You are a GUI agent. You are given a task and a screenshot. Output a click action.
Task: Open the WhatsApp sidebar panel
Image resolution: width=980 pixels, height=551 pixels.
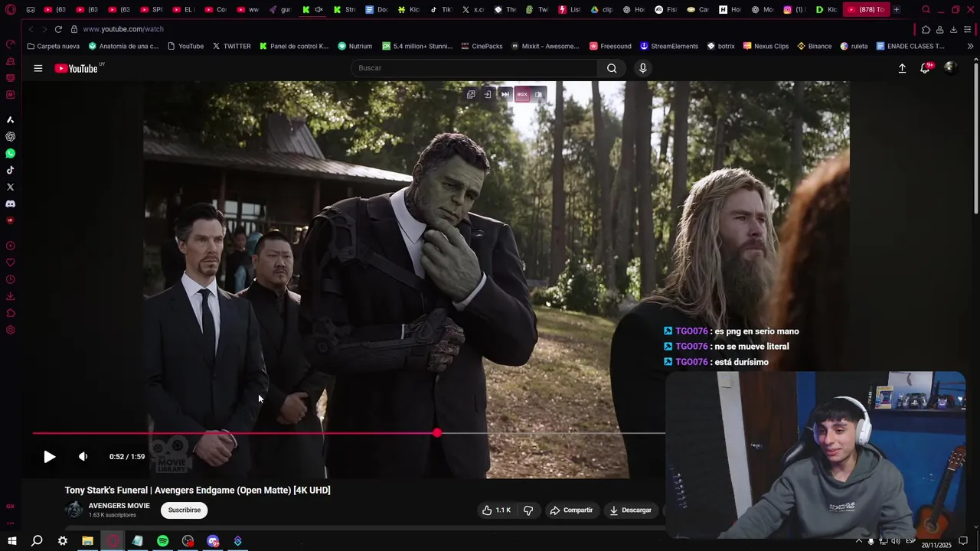click(x=10, y=153)
